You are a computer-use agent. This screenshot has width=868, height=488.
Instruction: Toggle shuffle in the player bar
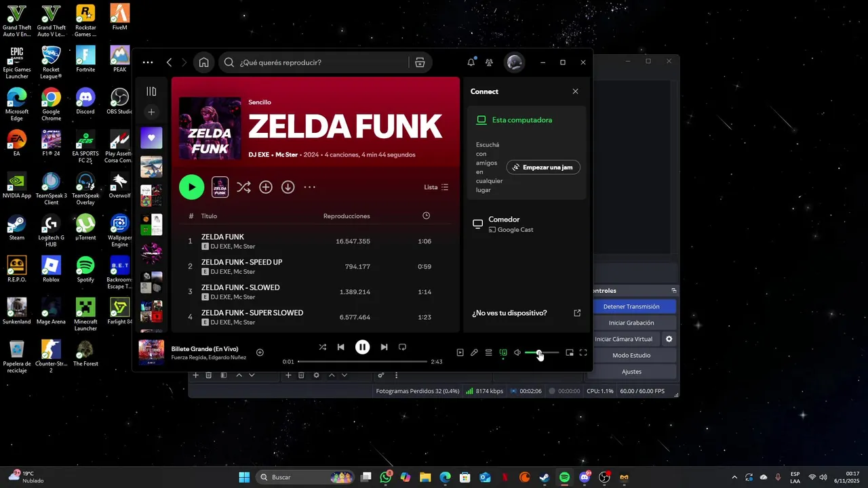(x=323, y=347)
